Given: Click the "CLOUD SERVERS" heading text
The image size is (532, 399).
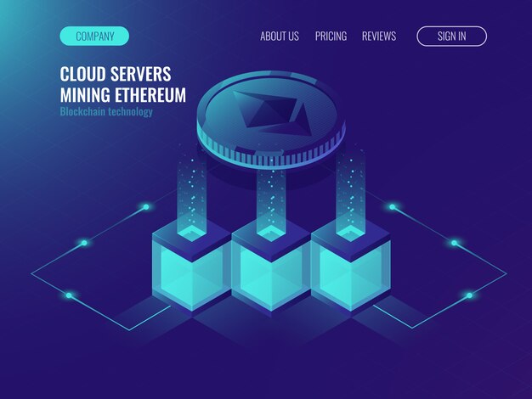Looking at the screenshot, I should [x=116, y=74].
